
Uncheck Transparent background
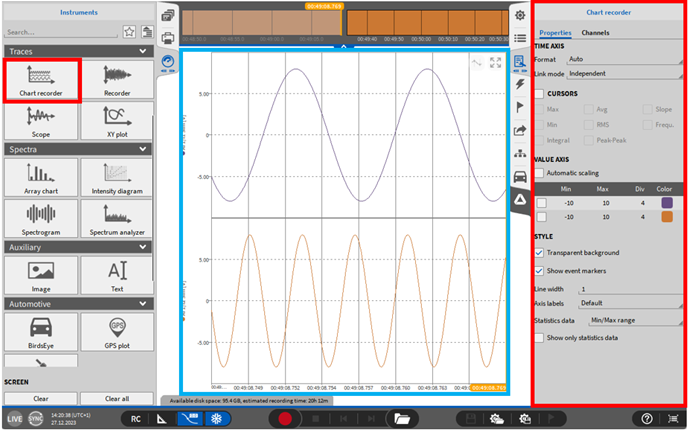pos(540,253)
